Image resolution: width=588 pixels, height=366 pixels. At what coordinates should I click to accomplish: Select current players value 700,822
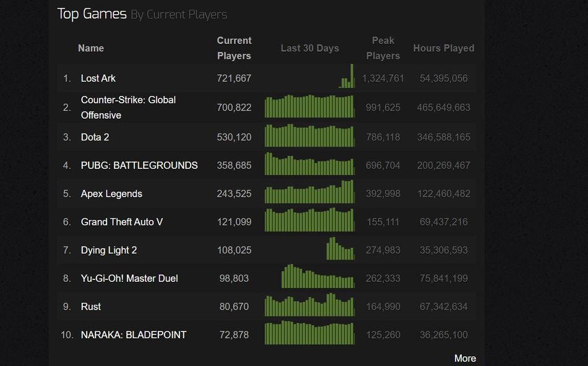click(234, 108)
